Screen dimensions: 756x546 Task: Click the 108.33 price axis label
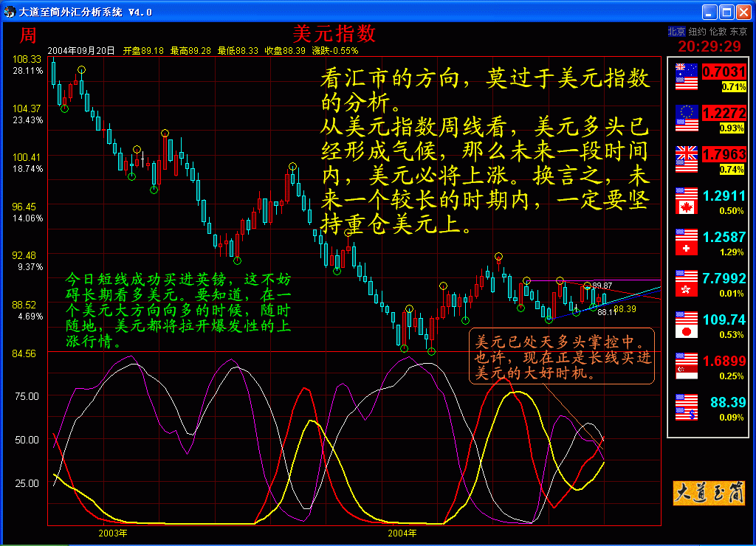coord(27,59)
